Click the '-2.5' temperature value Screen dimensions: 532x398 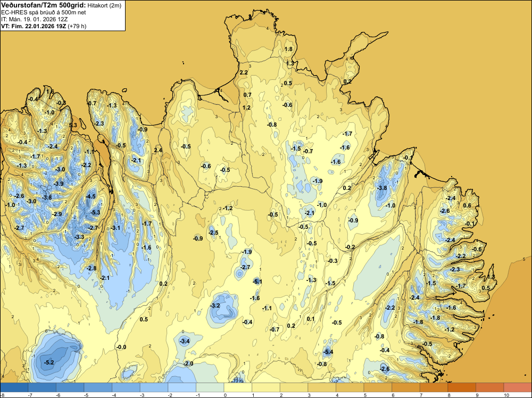pyautogui.click(x=213, y=233)
